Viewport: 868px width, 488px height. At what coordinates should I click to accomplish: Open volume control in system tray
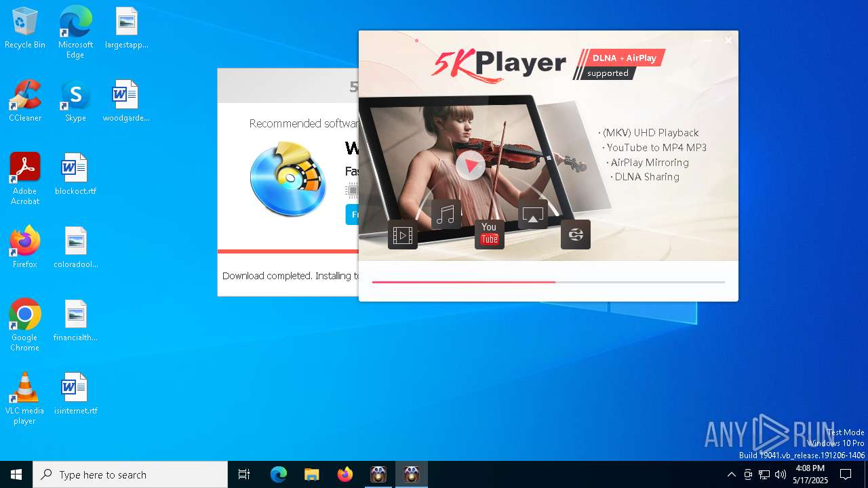click(x=781, y=474)
